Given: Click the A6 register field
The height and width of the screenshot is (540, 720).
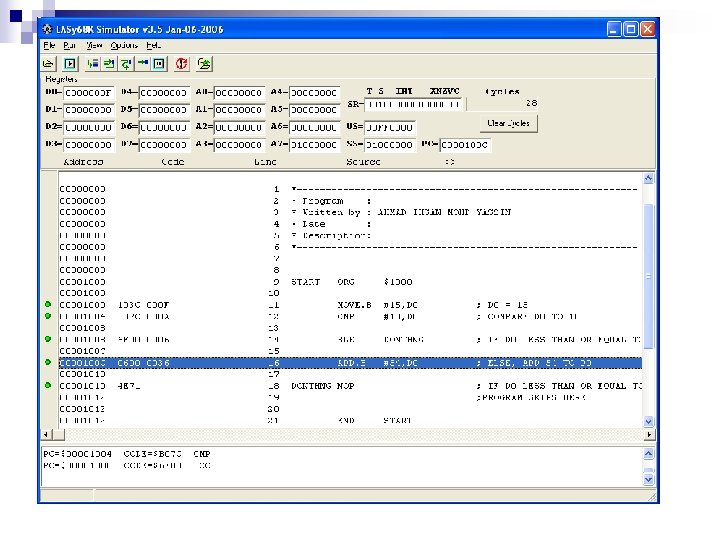Looking at the screenshot, I should click(x=315, y=127).
